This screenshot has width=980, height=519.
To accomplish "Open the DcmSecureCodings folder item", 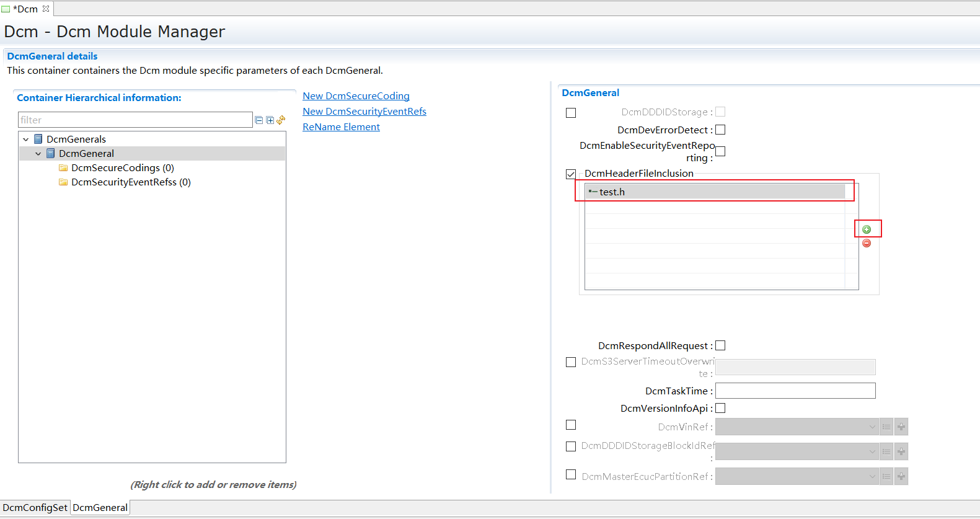I will point(122,168).
